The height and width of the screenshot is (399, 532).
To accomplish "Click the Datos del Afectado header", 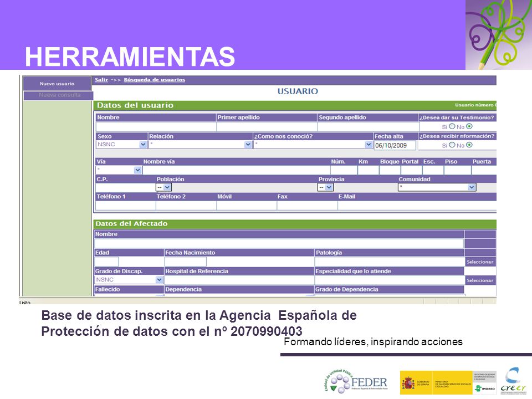I will [131, 223].
